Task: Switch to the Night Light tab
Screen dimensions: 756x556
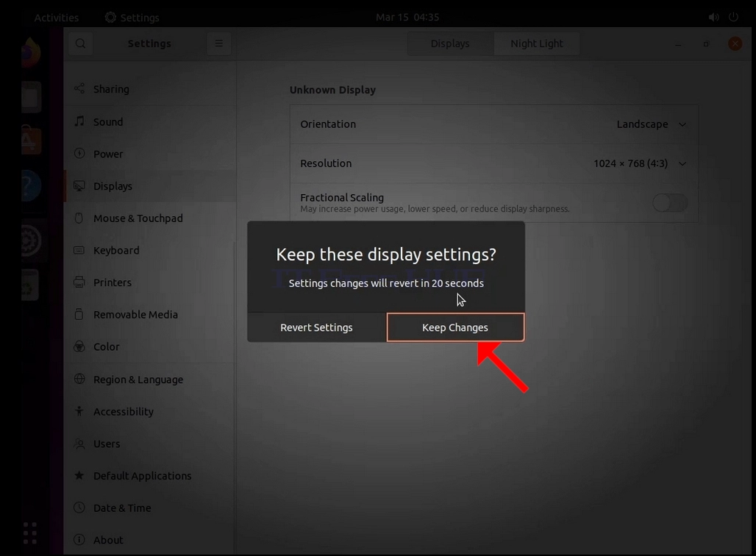Action: pyautogui.click(x=537, y=43)
